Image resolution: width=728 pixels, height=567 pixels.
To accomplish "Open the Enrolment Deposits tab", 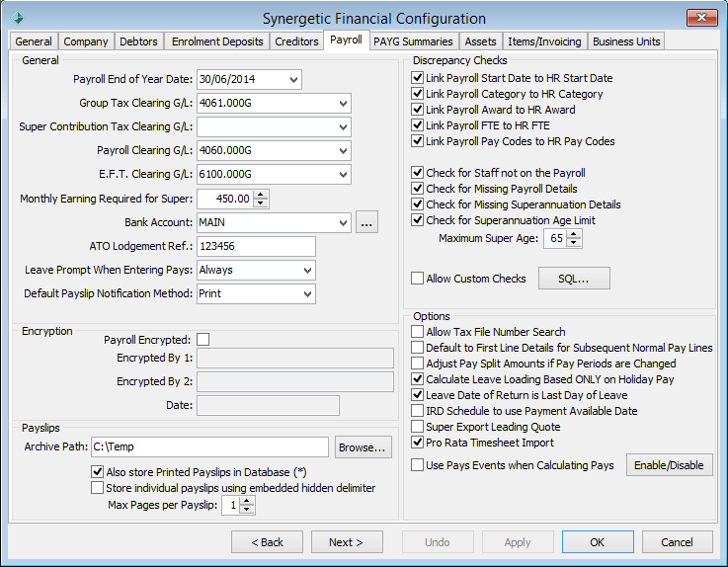I will pos(217,41).
